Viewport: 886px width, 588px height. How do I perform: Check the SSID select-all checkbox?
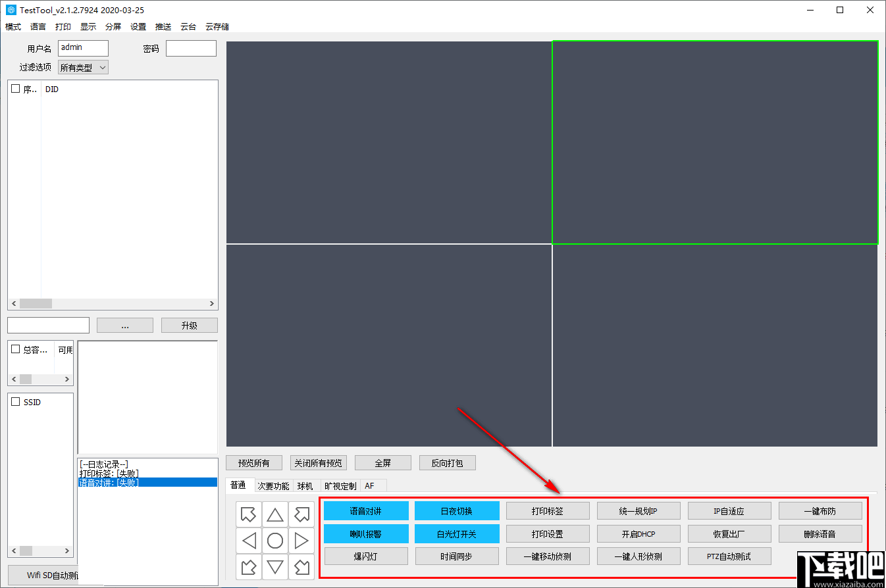(x=16, y=402)
